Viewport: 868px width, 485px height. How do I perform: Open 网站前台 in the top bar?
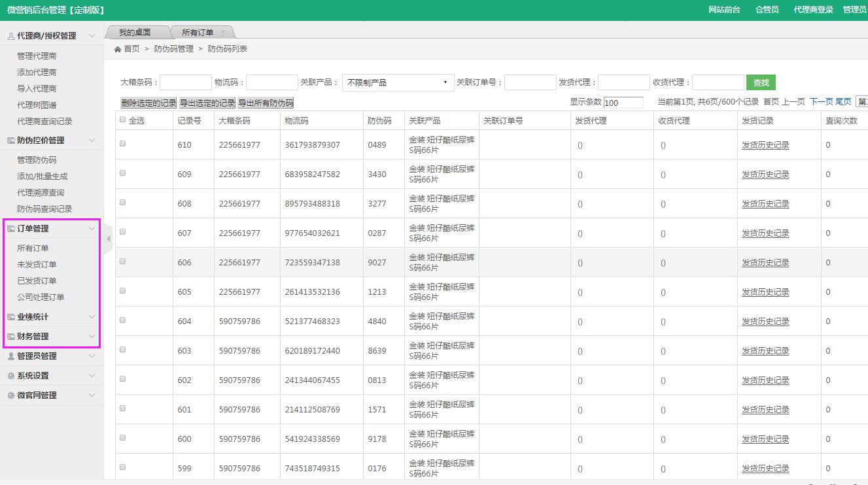tap(725, 10)
